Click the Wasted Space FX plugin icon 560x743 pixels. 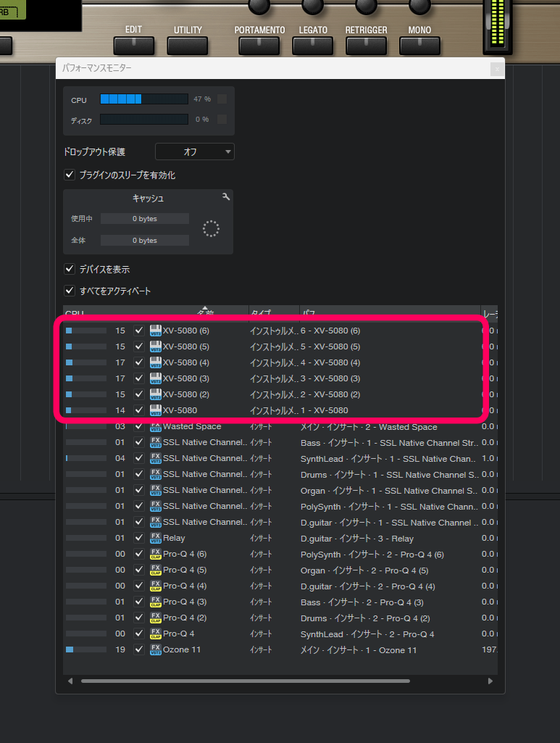(x=156, y=427)
